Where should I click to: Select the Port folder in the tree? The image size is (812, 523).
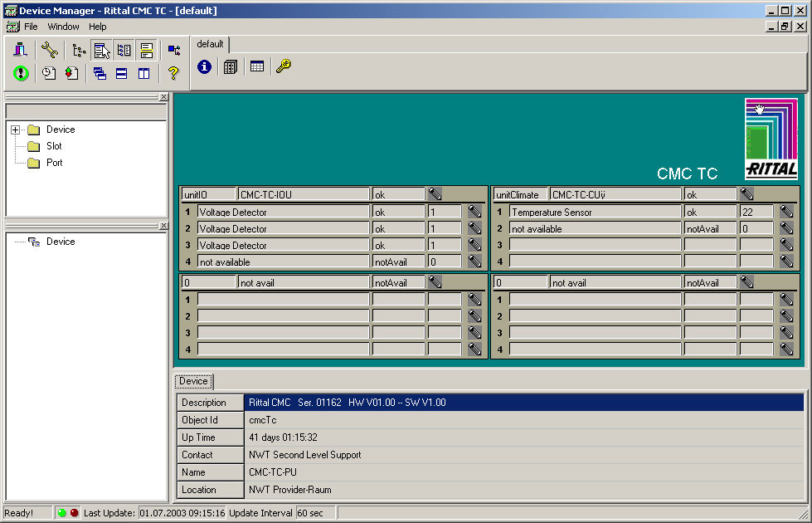pos(55,163)
